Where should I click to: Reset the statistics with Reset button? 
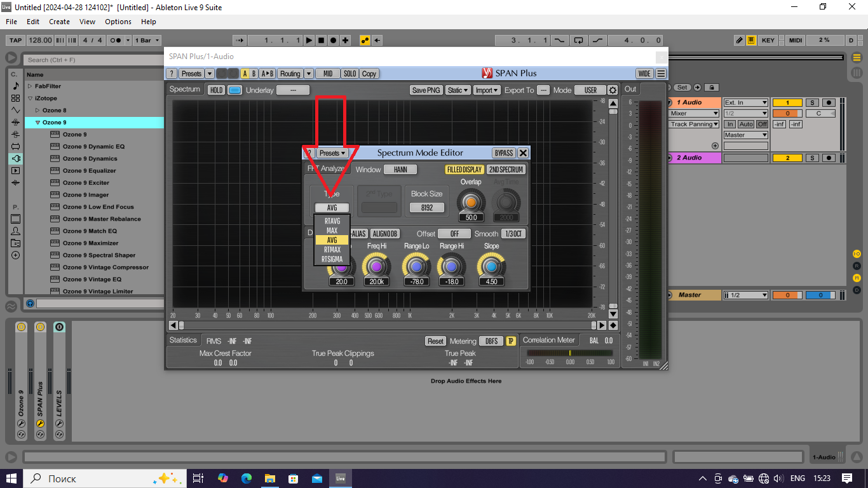pos(435,341)
